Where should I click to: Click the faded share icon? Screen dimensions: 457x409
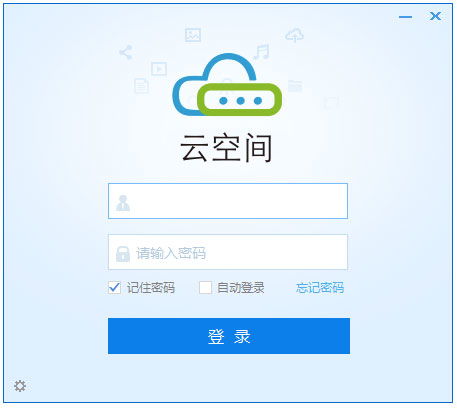click(126, 52)
